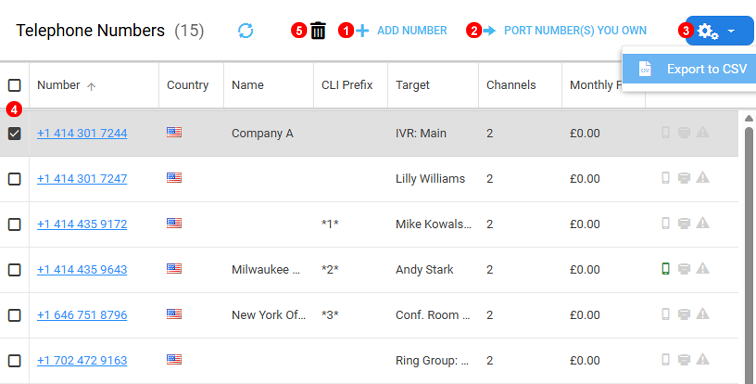This screenshot has height=384, width=756.
Task: Click the US flag in Andy Stark row
Action: [x=174, y=268]
